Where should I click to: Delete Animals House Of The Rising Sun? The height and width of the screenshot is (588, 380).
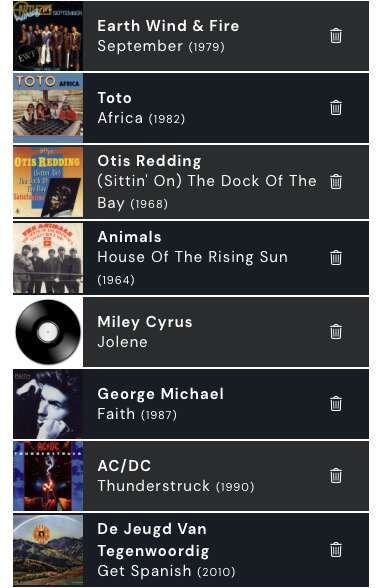coord(336,258)
